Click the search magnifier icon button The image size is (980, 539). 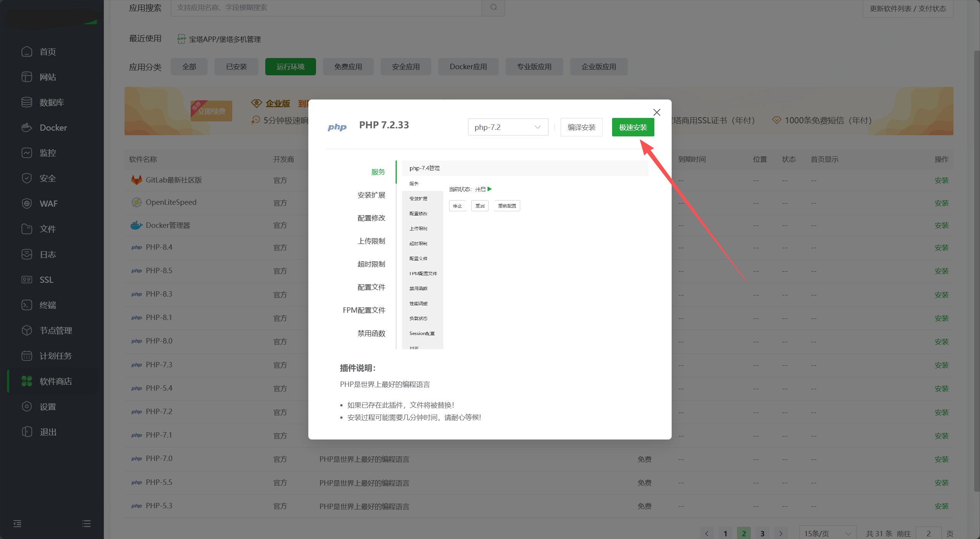click(493, 7)
